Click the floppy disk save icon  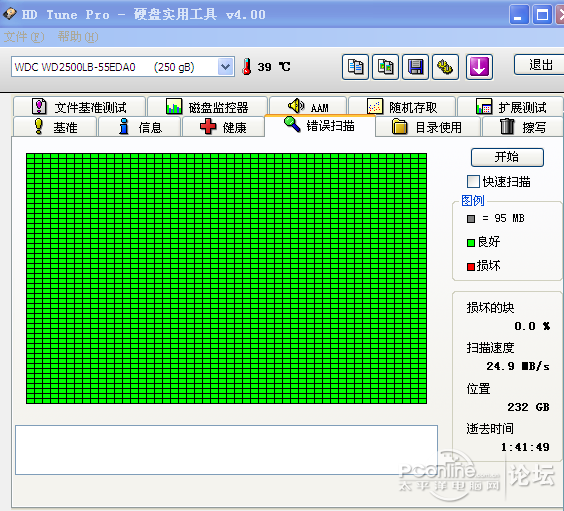[415, 67]
